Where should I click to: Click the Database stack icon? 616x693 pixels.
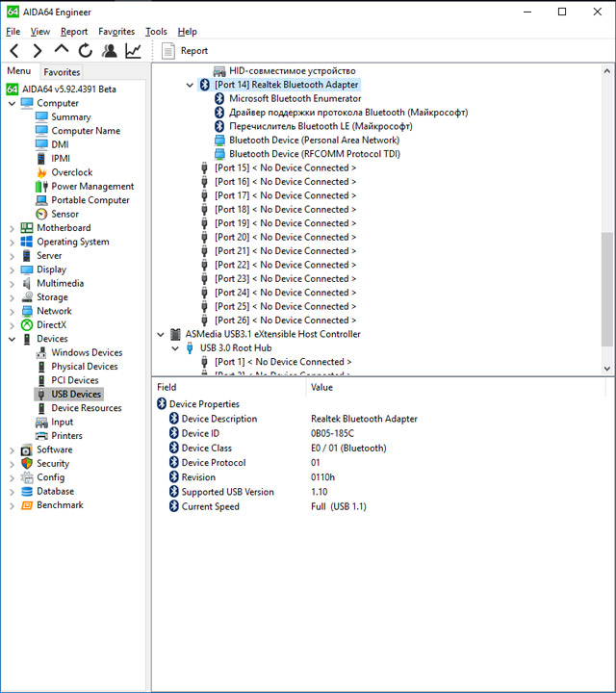click(27, 491)
